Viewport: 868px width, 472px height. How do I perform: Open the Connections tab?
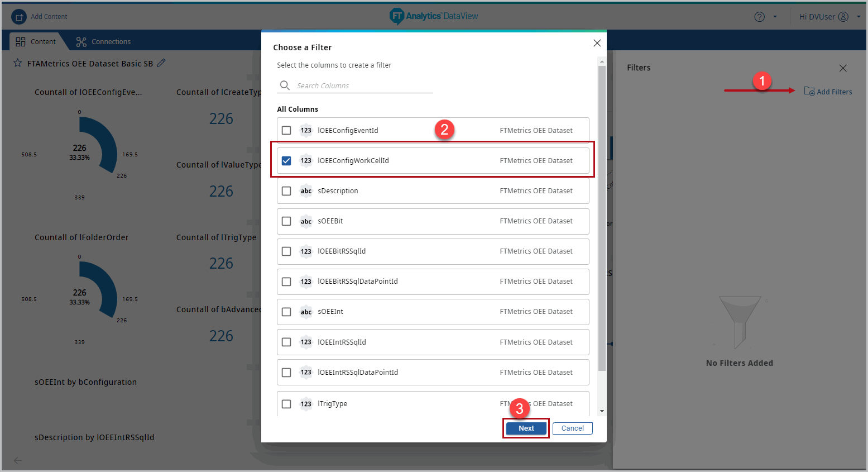tap(104, 42)
